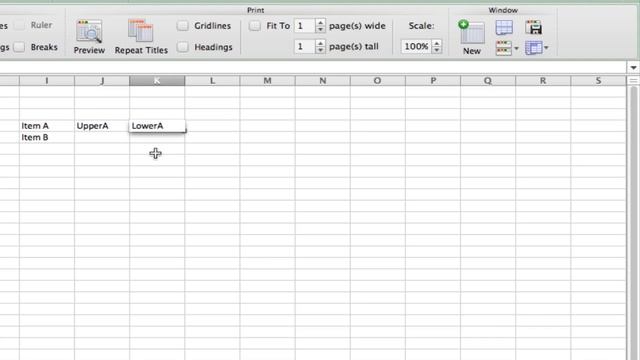Select the cell containing Item A
The width and height of the screenshot is (640, 360).
click(47, 126)
